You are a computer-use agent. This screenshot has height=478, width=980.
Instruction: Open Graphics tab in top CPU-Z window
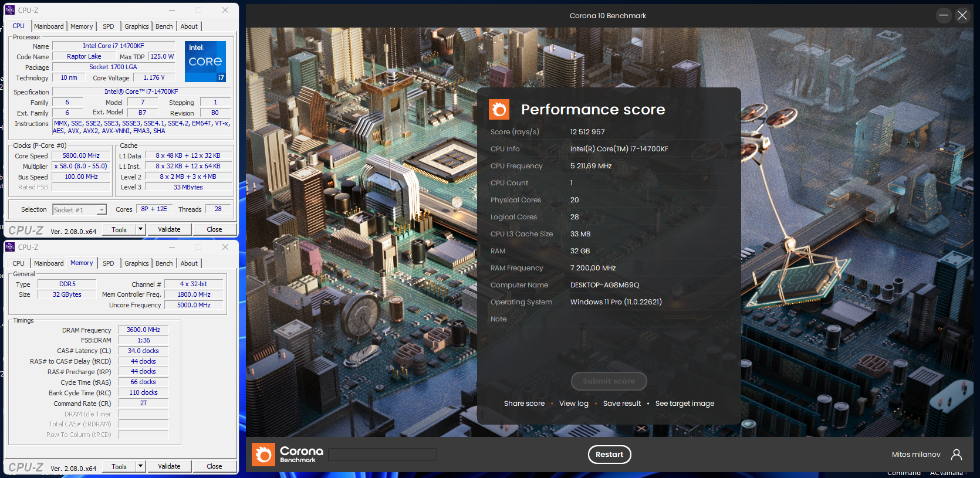[137, 26]
